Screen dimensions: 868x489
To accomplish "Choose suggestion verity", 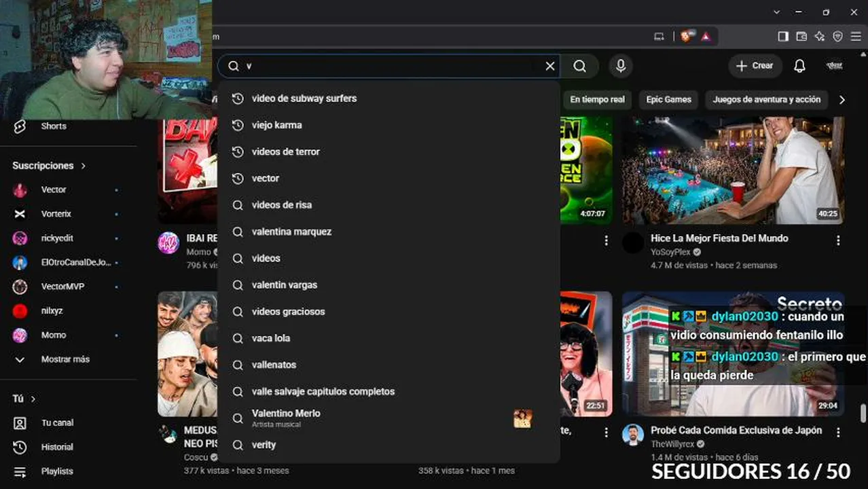I will coord(388,445).
